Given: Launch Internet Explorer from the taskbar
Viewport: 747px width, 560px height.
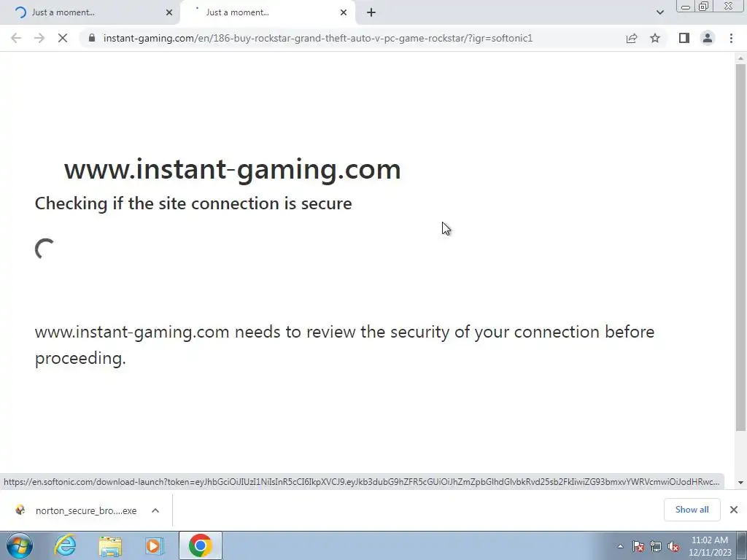Looking at the screenshot, I should pos(65,545).
